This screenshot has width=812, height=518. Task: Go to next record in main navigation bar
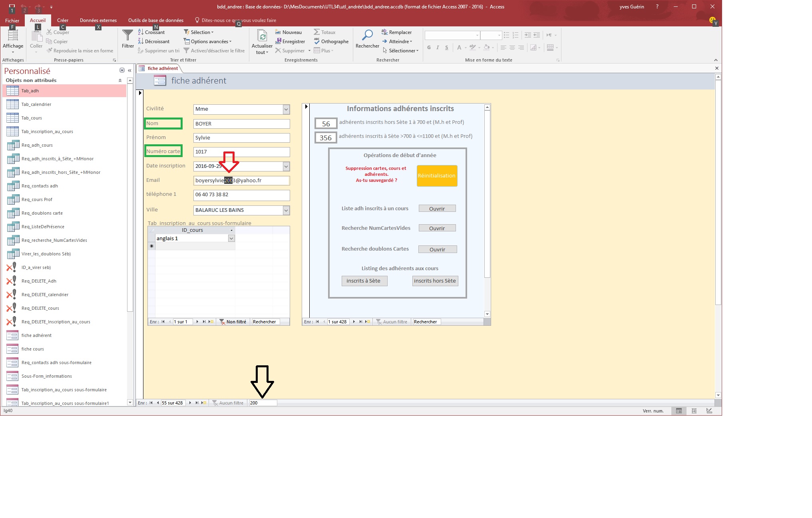[190, 403]
